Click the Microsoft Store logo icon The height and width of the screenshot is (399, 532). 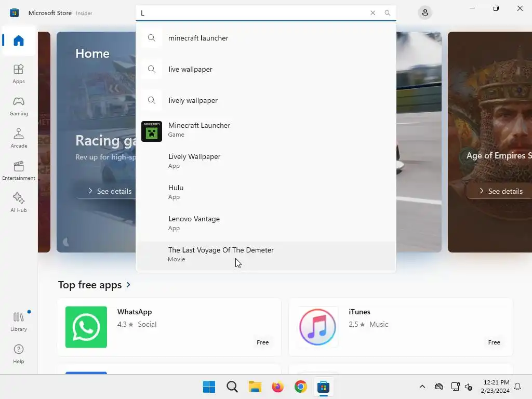tap(14, 13)
